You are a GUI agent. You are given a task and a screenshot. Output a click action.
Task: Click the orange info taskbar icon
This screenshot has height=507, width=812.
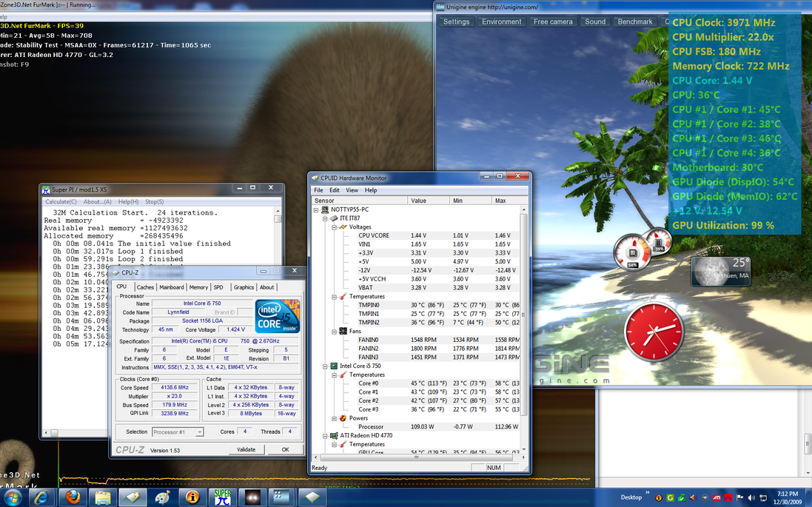(192, 498)
